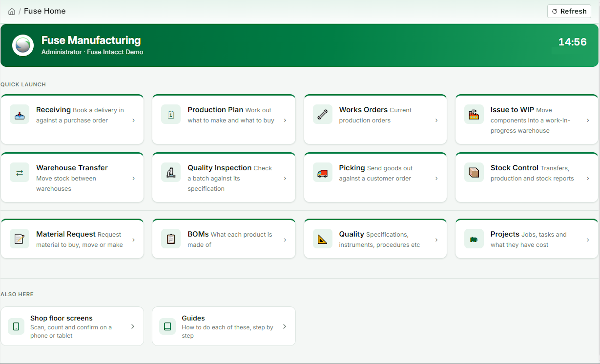Click the Fuse Manufacturing globe logo

coord(23,45)
